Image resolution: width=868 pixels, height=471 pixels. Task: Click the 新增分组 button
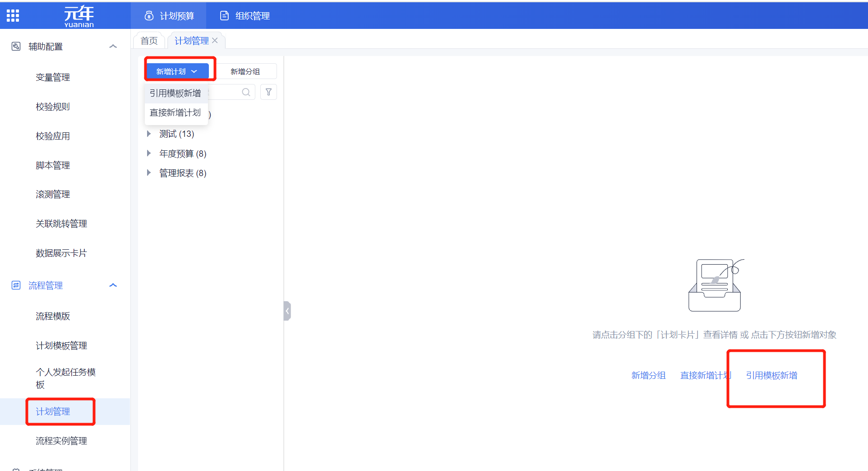click(x=245, y=71)
